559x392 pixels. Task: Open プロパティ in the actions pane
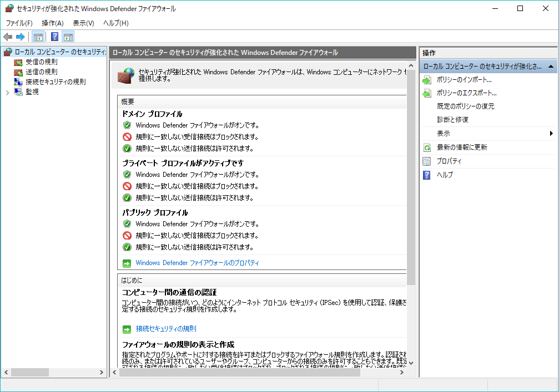pyautogui.click(x=449, y=161)
